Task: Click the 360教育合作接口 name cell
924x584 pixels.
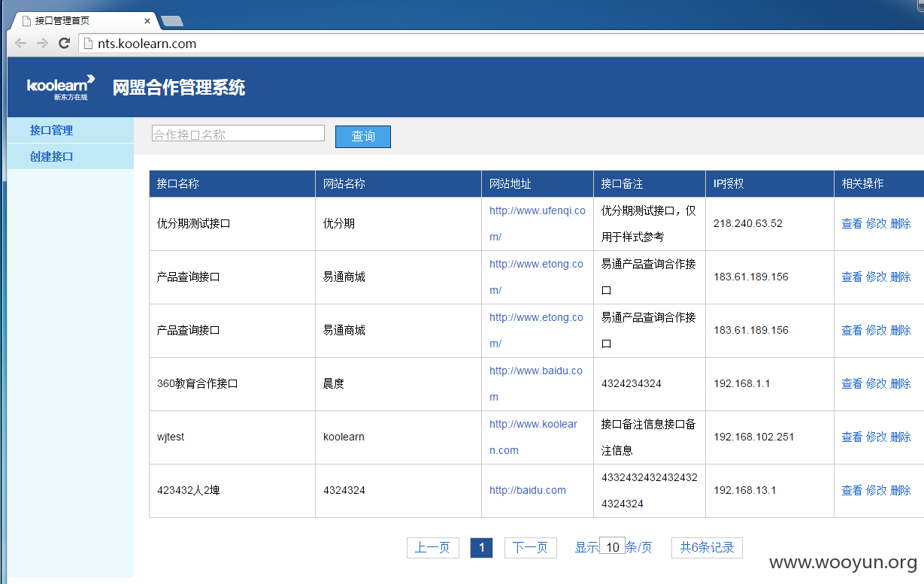Action: click(232, 383)
